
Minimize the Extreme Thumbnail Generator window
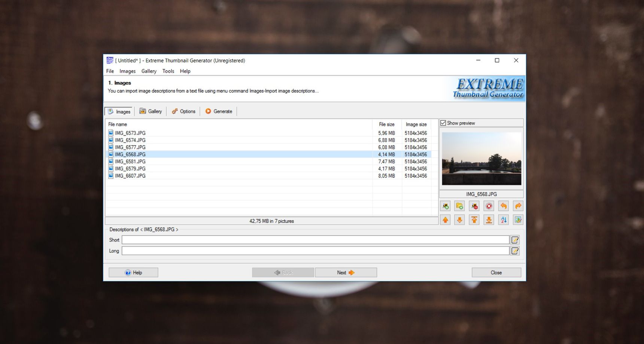click(478, 60)
